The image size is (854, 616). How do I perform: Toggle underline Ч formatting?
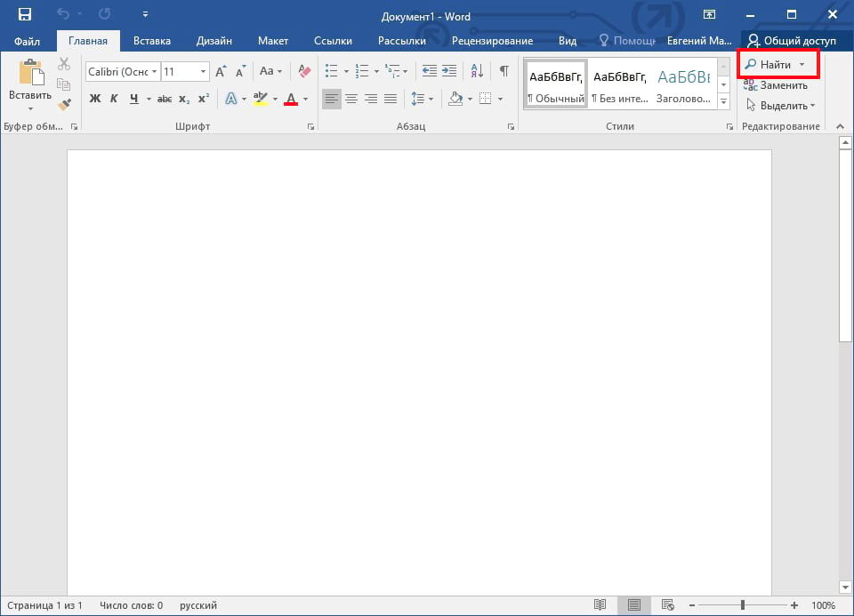pos(134,99)
